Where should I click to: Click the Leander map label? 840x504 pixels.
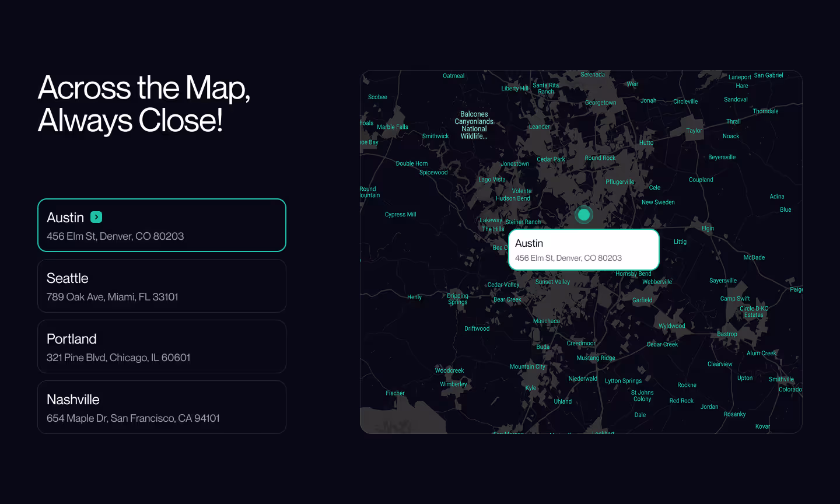click(539, 127)
